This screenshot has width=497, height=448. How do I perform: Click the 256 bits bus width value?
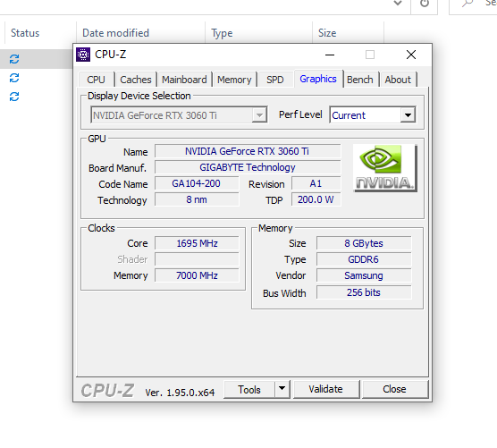click(x=364, y=292)
